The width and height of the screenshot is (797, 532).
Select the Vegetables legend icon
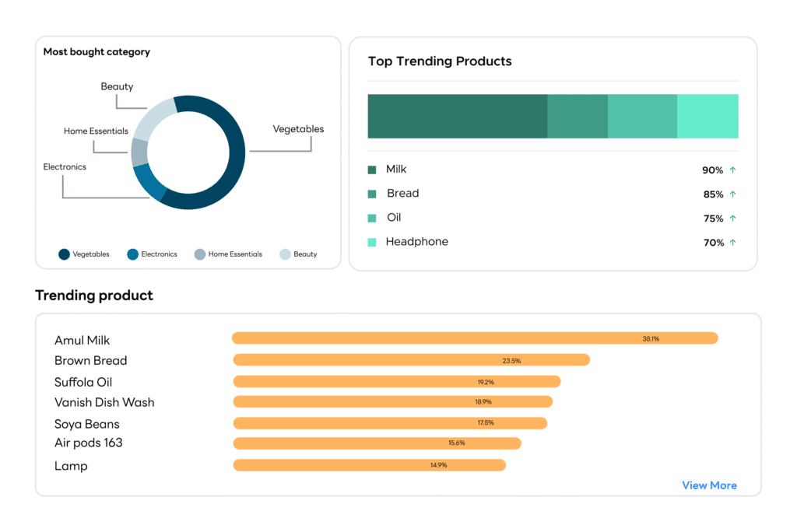tap(64, 254)
